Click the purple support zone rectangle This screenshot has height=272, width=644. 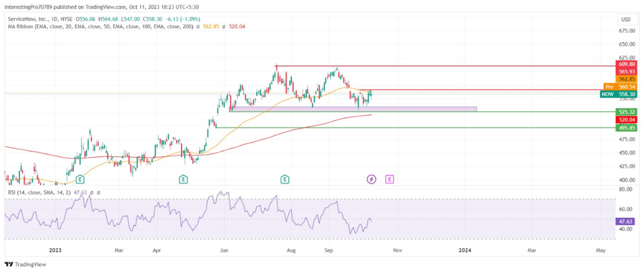pyautogui.click(x=353, y=109)
